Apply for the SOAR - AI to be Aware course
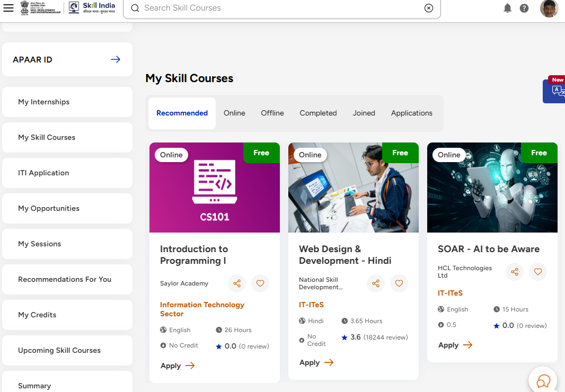The image size is (565, 392). click(455, 345)
